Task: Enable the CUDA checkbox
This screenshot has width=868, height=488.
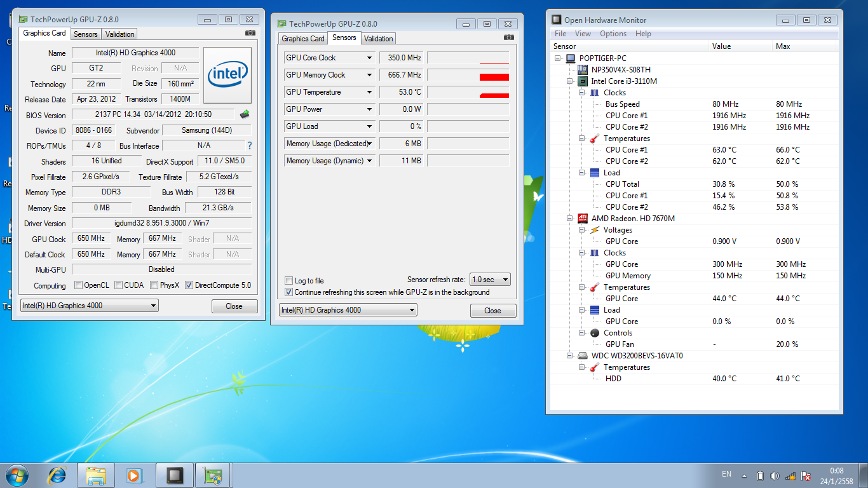Action: coord(118,285)
